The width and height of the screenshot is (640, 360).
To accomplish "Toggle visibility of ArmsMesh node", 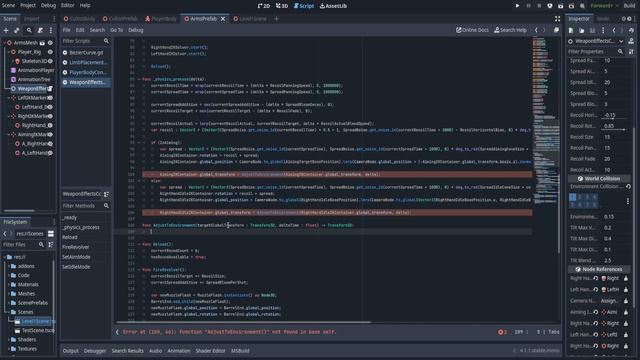I will coord(50,43).
